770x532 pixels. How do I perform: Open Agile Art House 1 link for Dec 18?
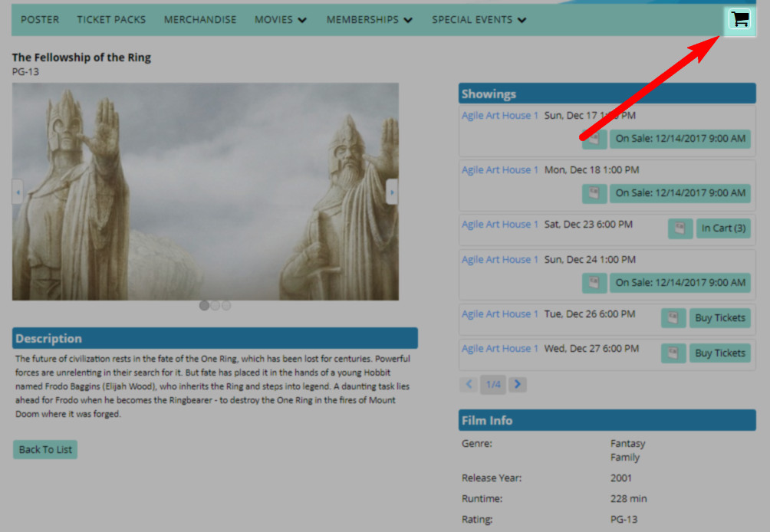tap(500, 170)
